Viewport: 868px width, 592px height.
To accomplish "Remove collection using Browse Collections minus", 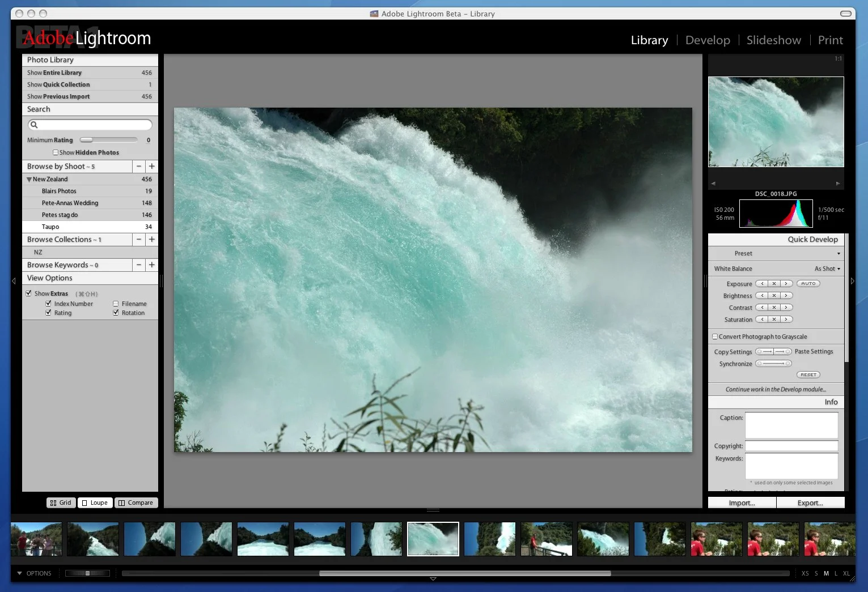I will tap(139, 240).
